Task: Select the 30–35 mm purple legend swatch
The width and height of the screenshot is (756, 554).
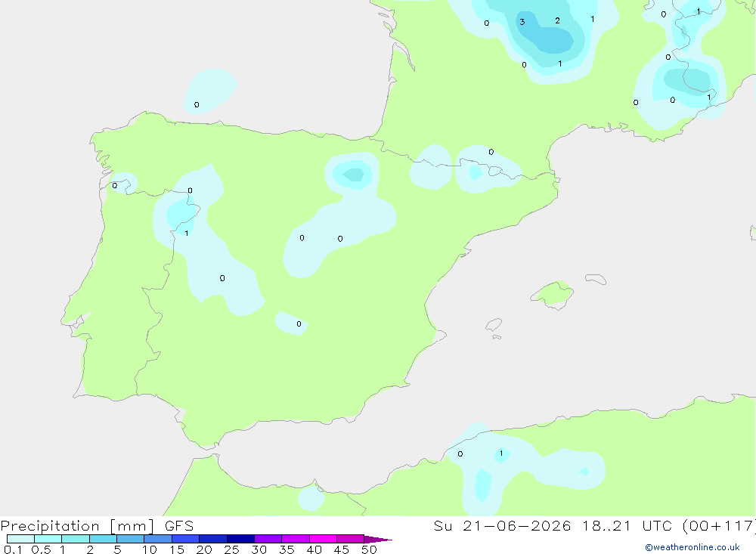Action: click(268, 539)
